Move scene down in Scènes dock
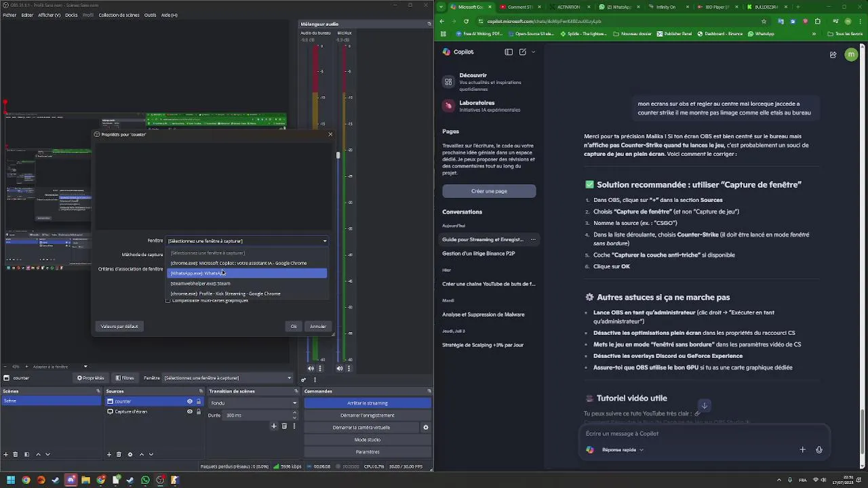 tap(47, 454)
